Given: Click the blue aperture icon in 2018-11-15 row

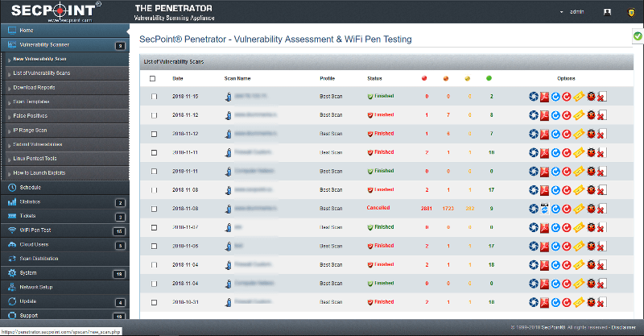Looking at the screenshot, I should tap(534, 97).
